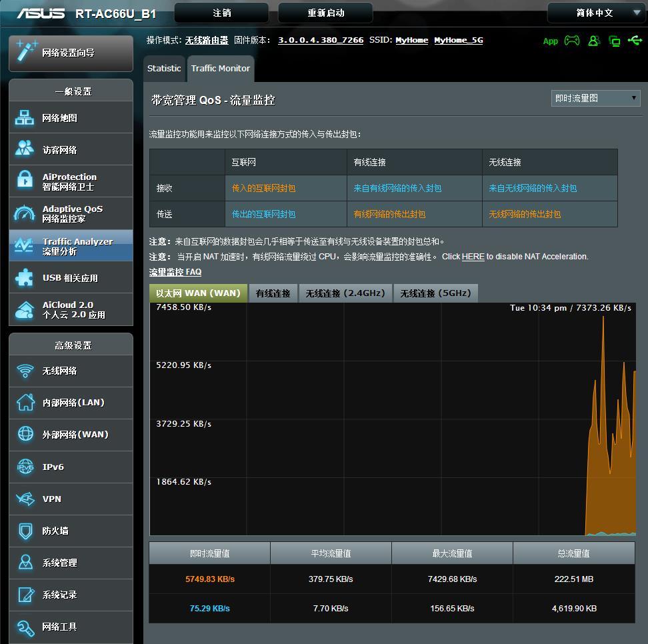Go to Adaptive QoS 网络监控家

point(71,214)
